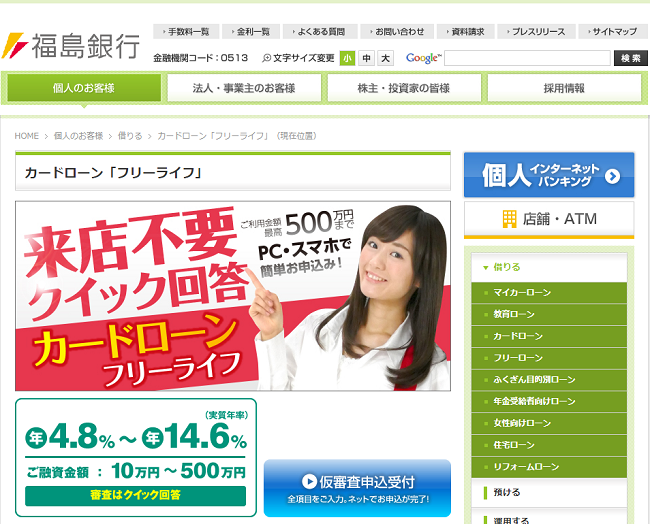Open 個人インターネットバンキング banner
Image resolution: width=650 pixels, height=524 pixels.
click(549, 175)
